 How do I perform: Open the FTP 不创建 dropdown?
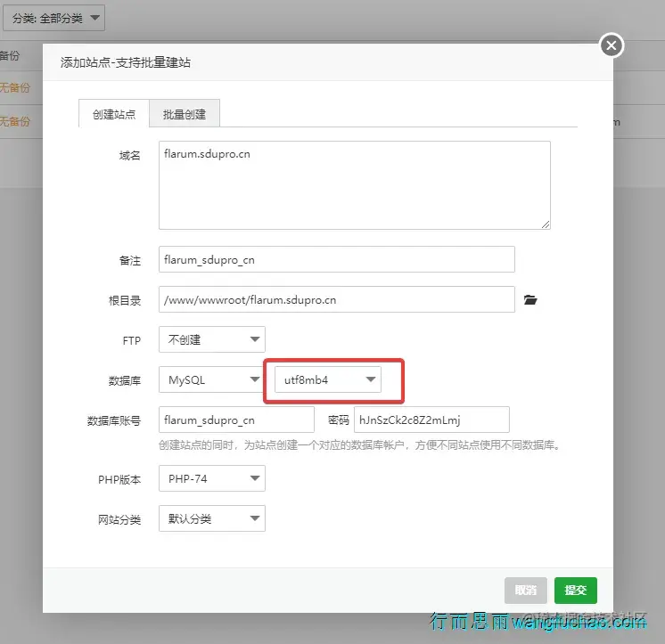pyautogui.click(x=212, y=339)
